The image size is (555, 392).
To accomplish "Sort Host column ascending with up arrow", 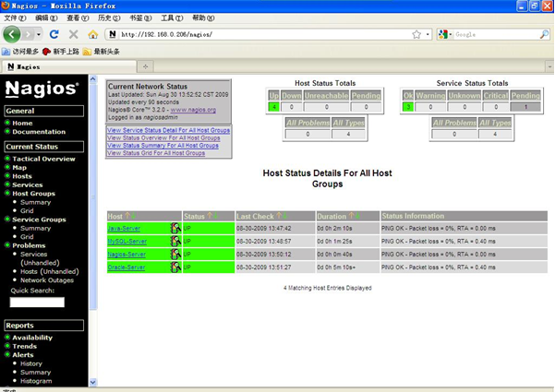I will [127, 215].
